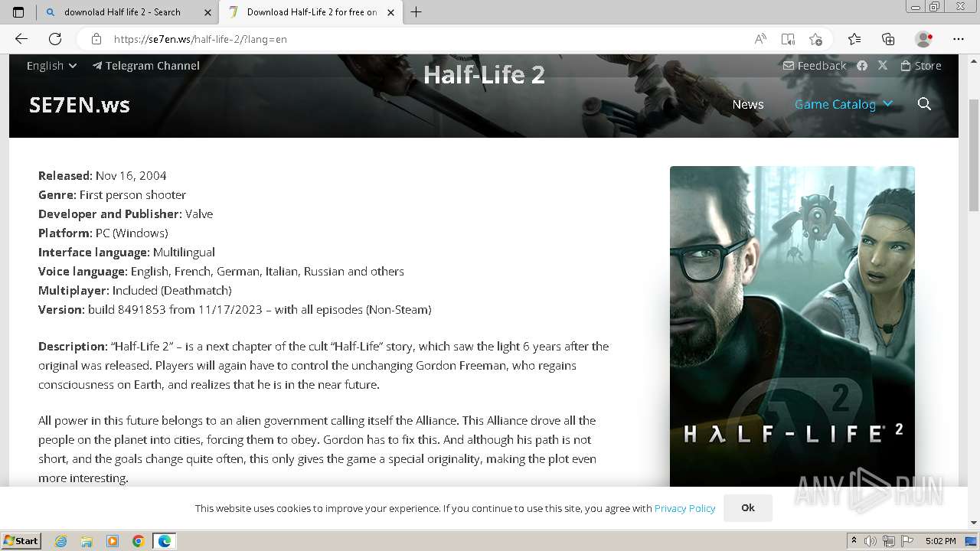The image size is (980, 551).
Task: Show hidden system tray icons
Action: pos(854,541)
